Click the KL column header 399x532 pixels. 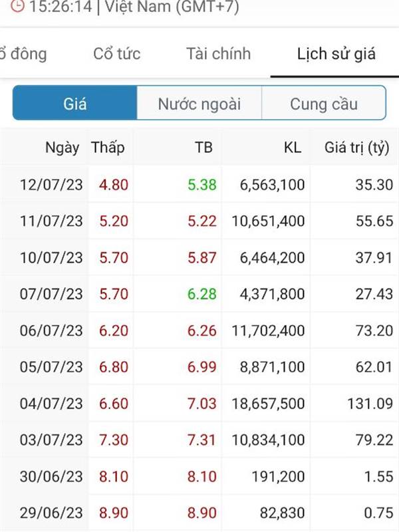pyautogui.click(x=293, y=148)
